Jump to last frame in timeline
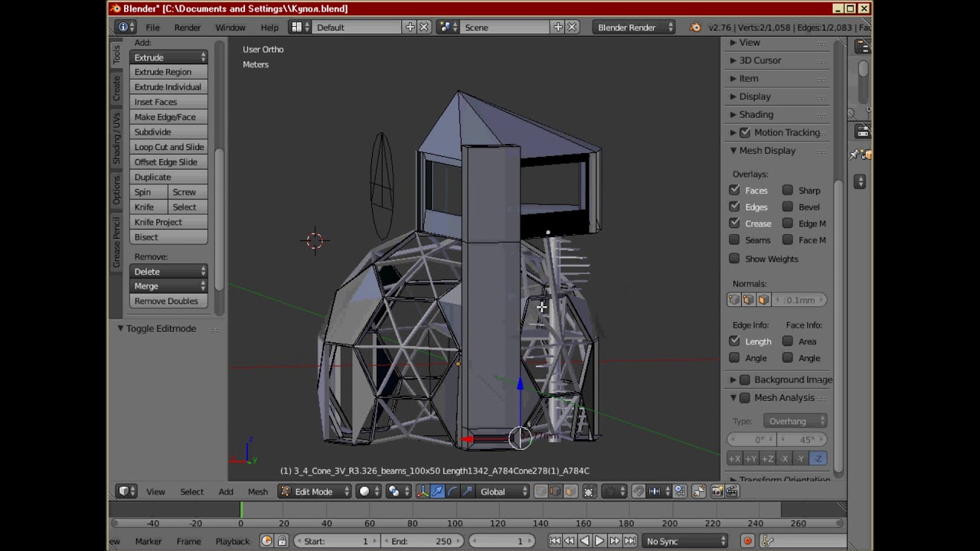Screen dimensions: 980x551 [629, 541]
